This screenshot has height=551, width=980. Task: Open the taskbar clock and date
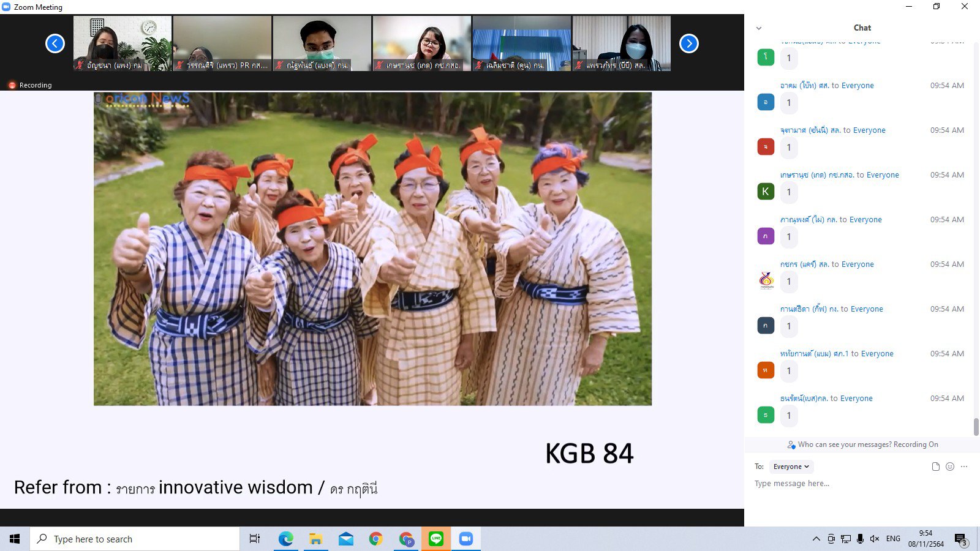point(925,539)
